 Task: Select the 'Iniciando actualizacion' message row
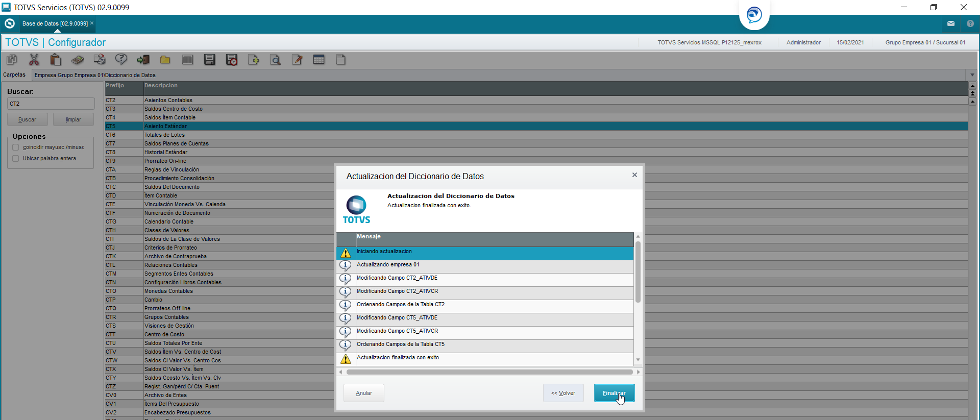(485, 253)
